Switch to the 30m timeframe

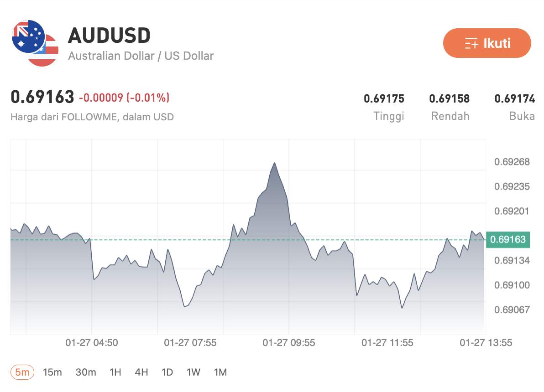(x=85, y=372)
